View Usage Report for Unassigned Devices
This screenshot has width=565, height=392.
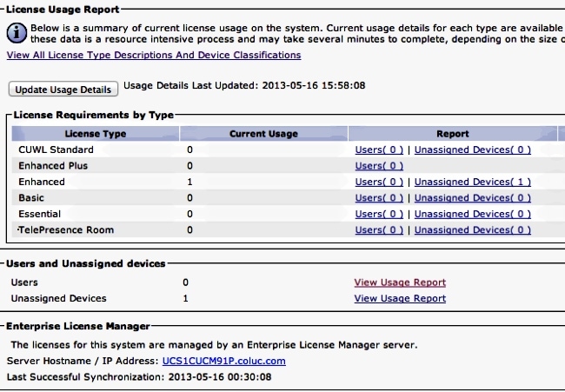pyautogui.click(x=400, y=298)
